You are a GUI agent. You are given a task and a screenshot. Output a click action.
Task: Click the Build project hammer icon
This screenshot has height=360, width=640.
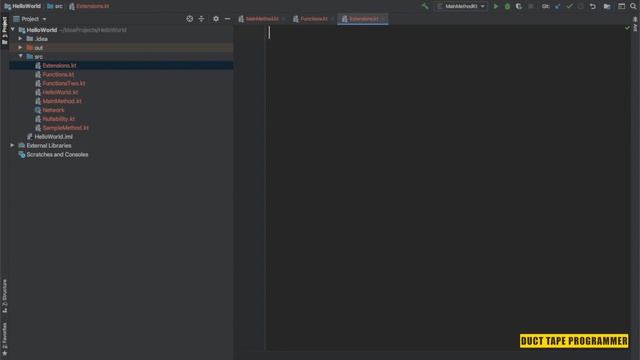click(425, 6)
